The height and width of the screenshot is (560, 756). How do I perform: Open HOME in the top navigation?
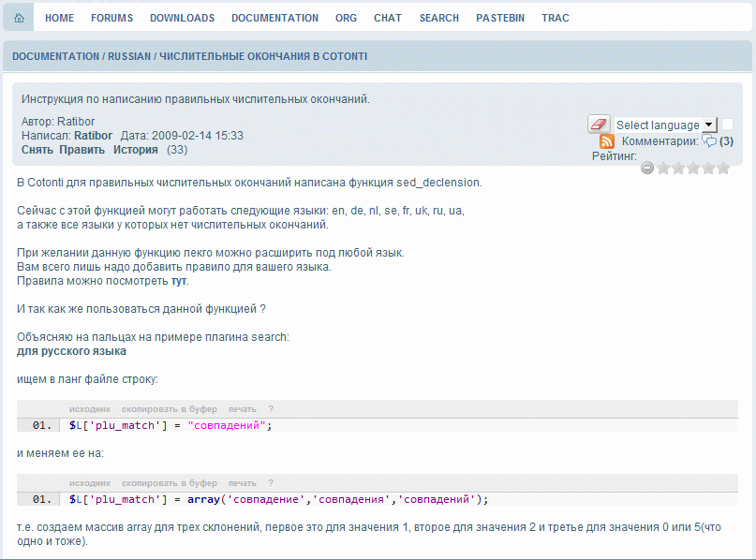tap(59, 18)
